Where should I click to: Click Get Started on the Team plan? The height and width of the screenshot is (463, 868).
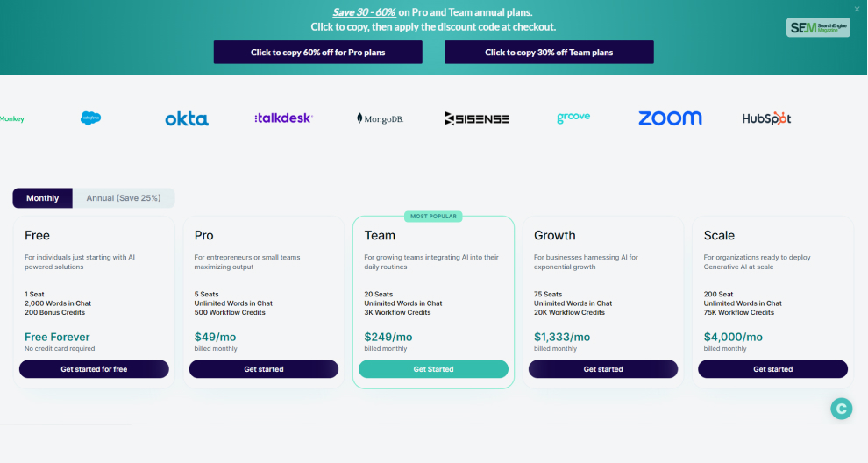click(433, 369)
